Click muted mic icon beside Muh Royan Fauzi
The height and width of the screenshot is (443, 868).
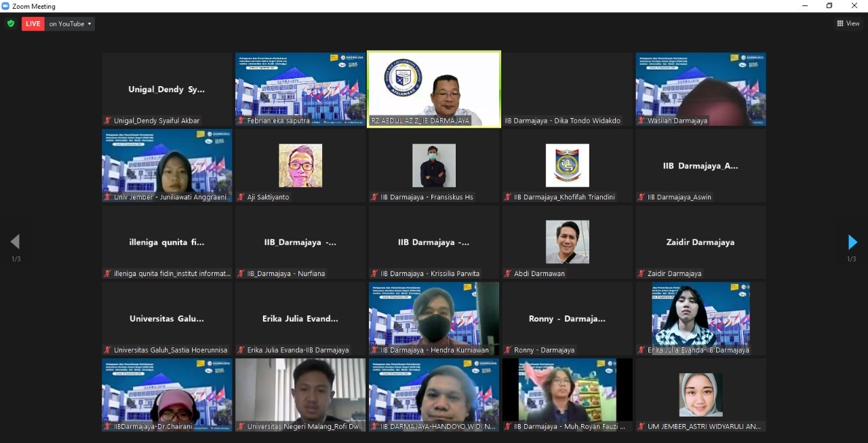508,427
